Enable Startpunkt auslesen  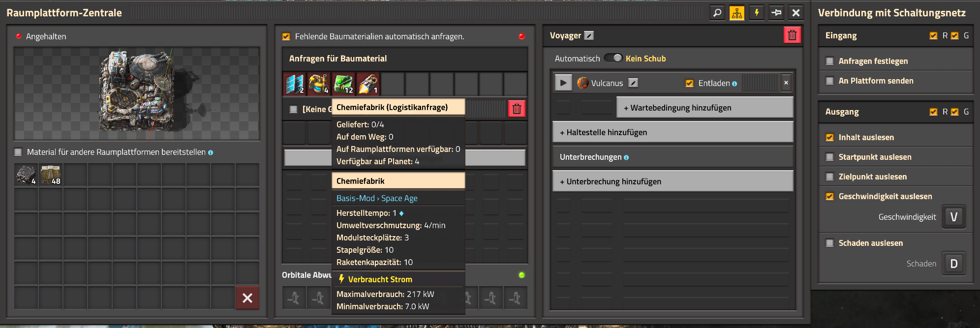830,157
